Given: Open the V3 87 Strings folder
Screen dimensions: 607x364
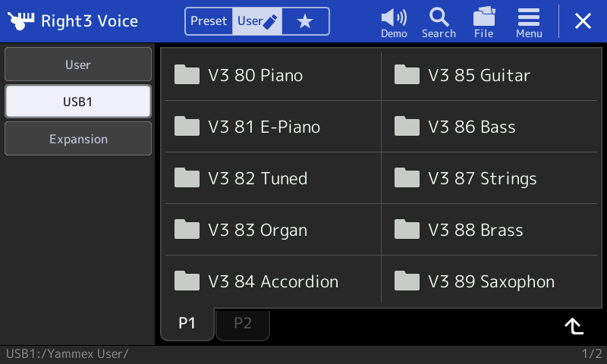Looking at the screenshot, I should coord(489,178).
